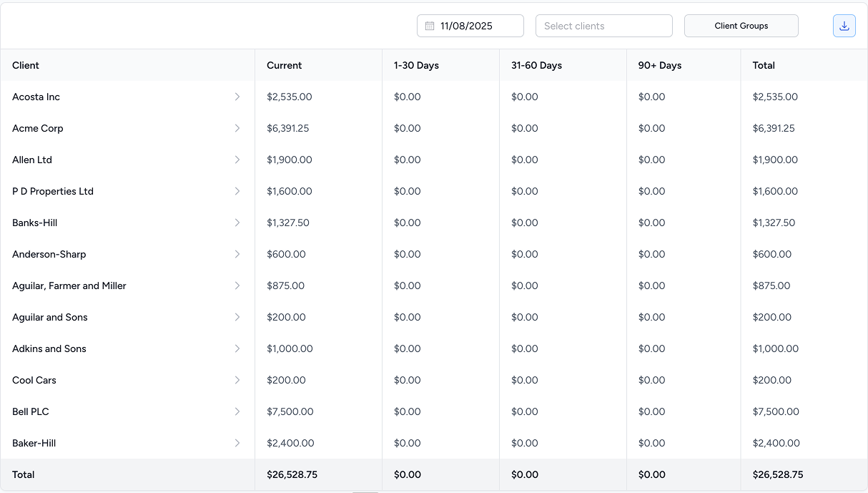The width and height of the screenshot is (868, 493).
Task: Expand the Bell PLC row
Action: pos(237,411)
